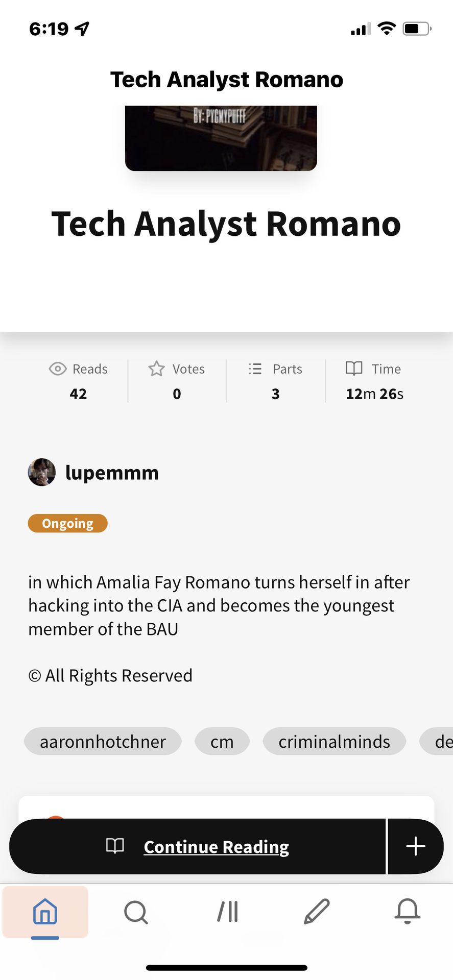Tap the Votes star icon
Screen dimensions: 453x980
coord(157,369)
